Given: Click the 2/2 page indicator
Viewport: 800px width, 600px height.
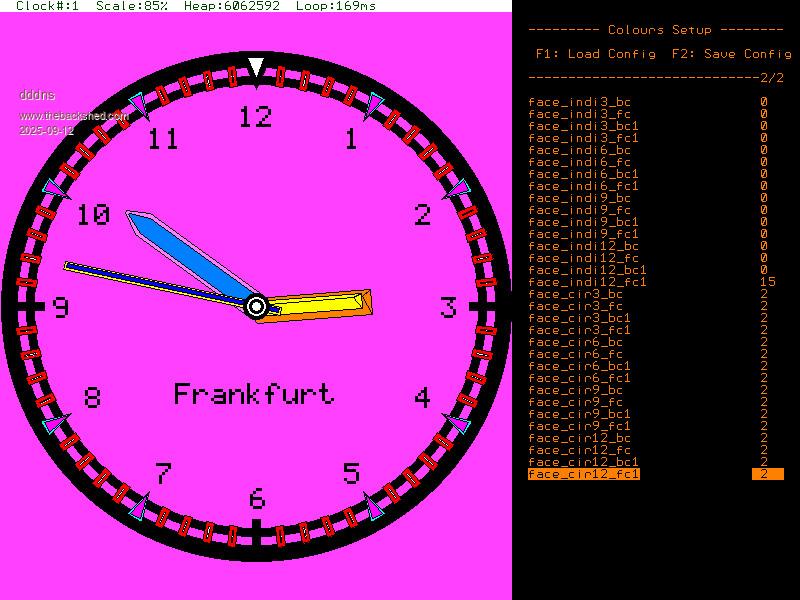Looking at the screenshot, I should click(771, 78).
